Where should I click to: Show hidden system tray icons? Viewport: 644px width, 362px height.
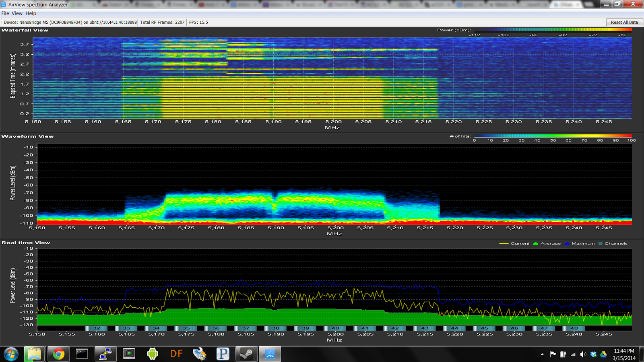tap(542, 354)
